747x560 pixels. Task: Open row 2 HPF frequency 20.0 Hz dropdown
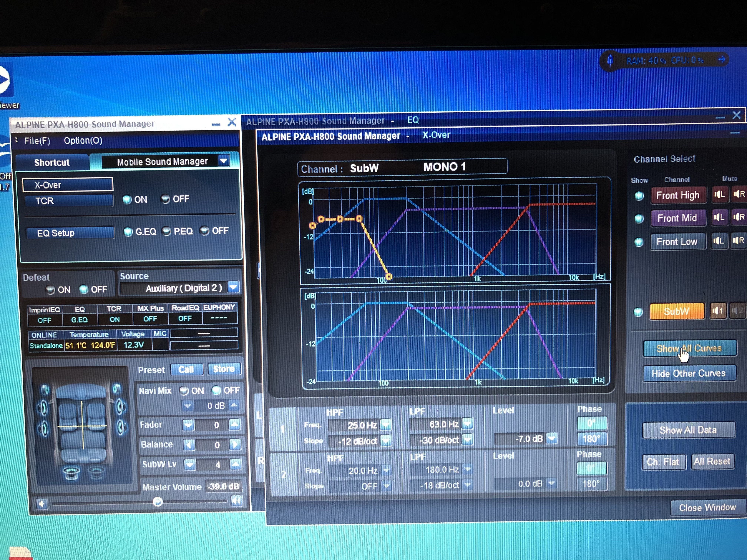pos(386,470)
